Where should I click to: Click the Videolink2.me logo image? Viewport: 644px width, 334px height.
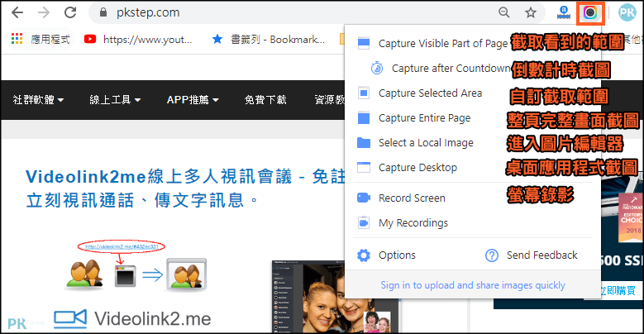pos(132,319)
